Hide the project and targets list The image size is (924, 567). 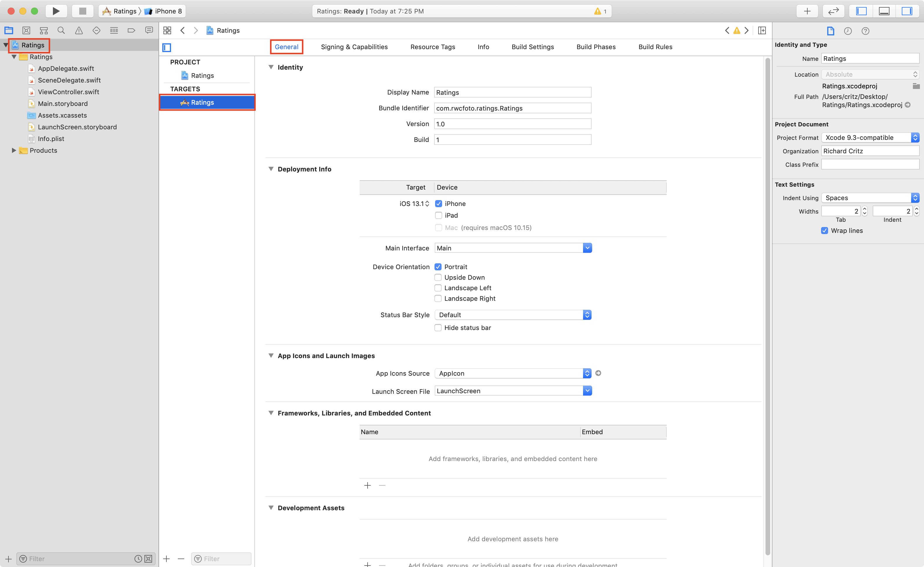(x=167, y=47)
